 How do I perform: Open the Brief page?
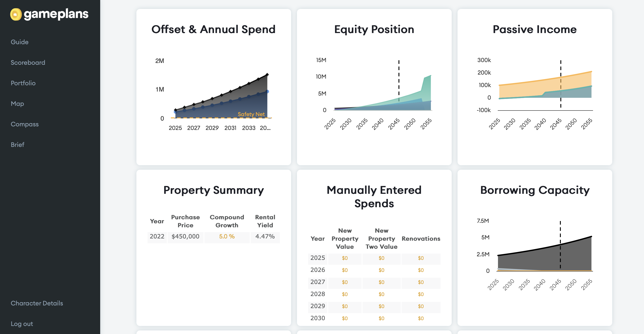click(x=17, y=145)
